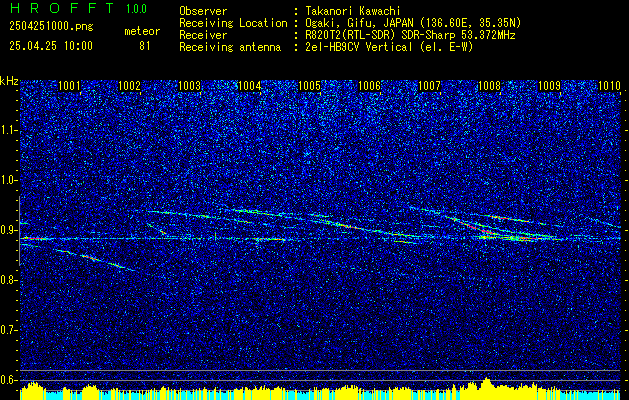Viewport: 629px width, 400px height.
Task: Click time marker 1003
Action: tap(189, 85)
